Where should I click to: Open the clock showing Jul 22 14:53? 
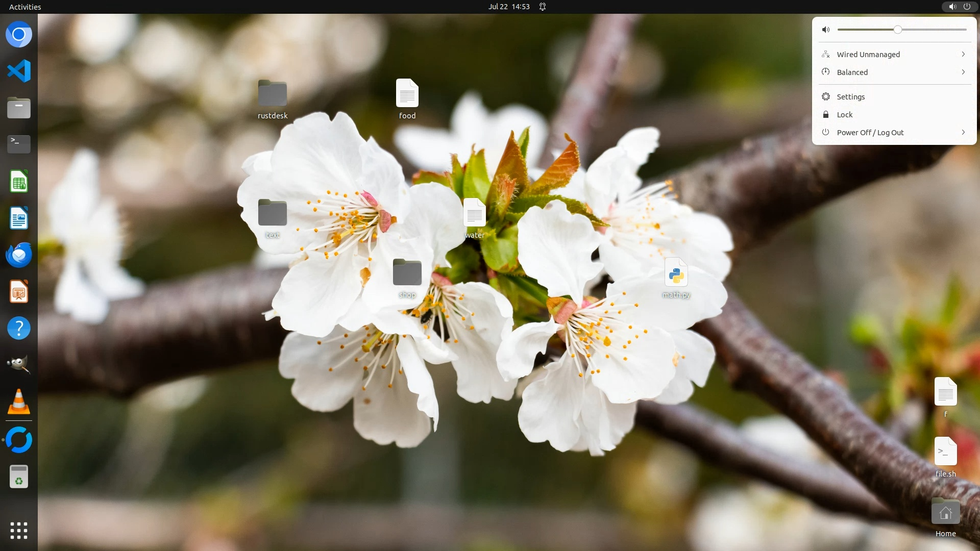[508, 7]
